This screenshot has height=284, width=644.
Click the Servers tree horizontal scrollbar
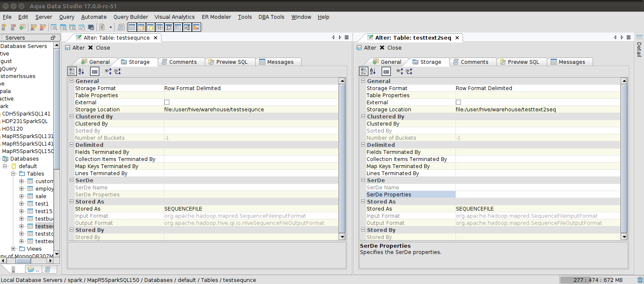coord(28,261)
